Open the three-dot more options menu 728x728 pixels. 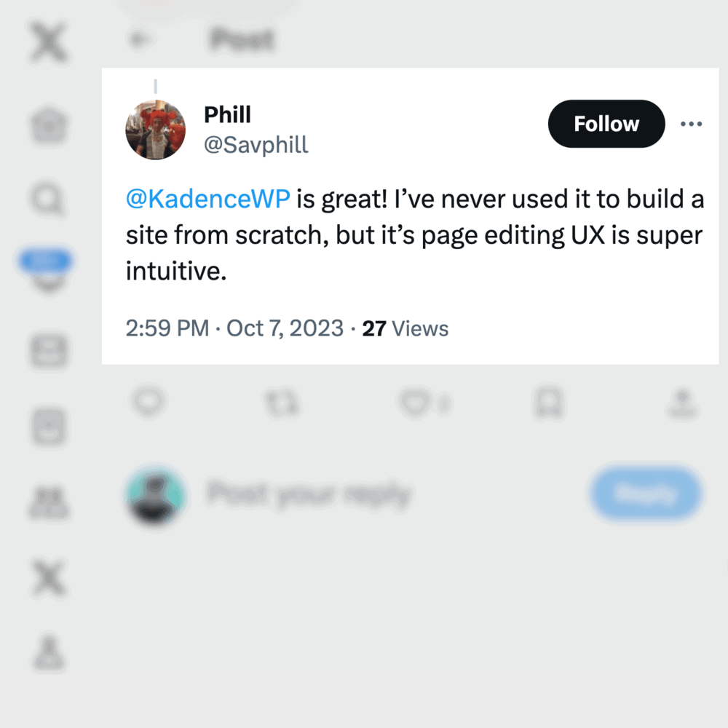(690, 124)
